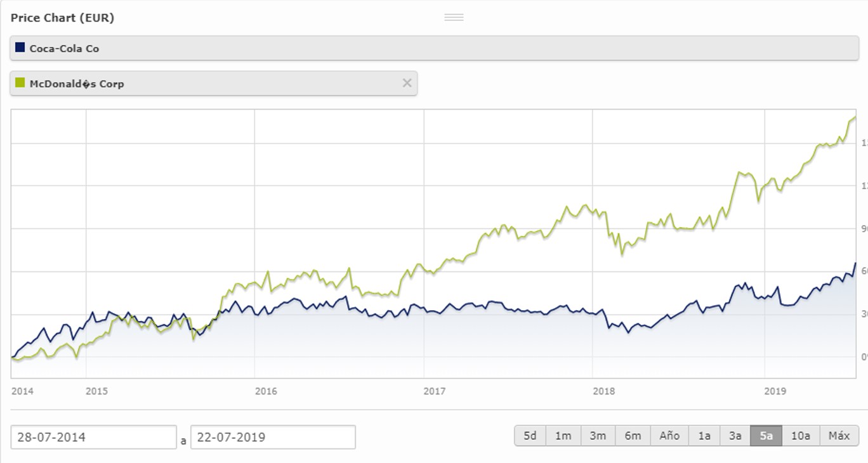Choose the 6m time range
868x463 pixels.
point(633,436)
